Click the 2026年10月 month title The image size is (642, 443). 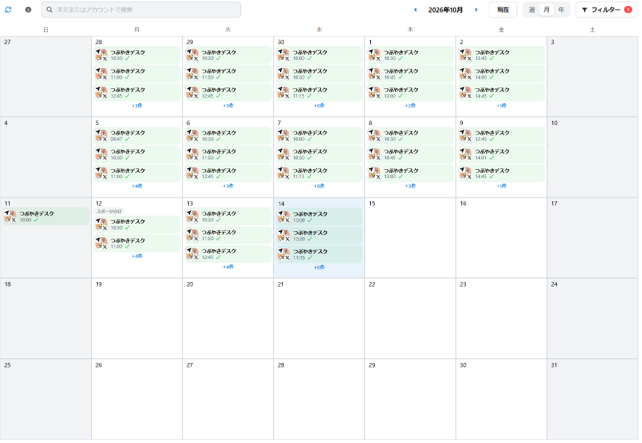[x=445, y=10]
